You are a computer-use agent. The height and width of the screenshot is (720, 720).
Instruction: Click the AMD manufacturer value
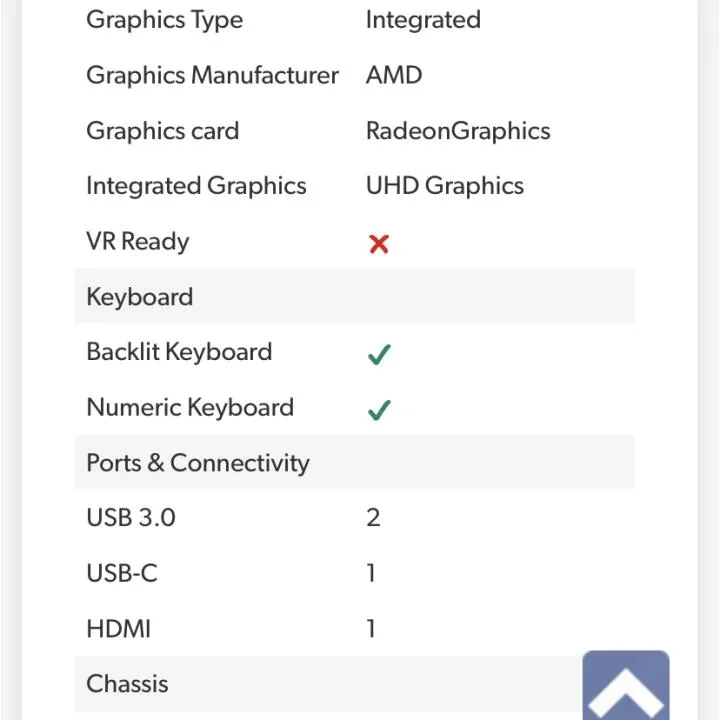click(x=394, y=75)
